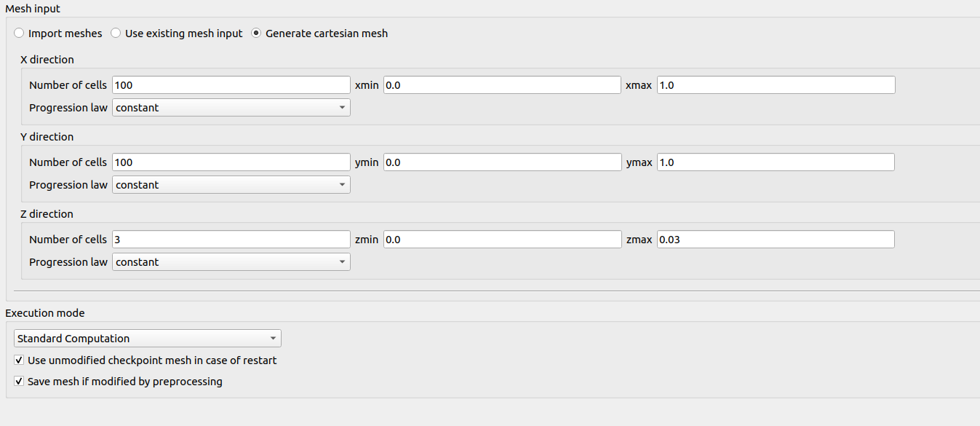Select the ymin value field
Image resolution: width=980 pixels, height=426 pixels.
click(x=502, y=162)
